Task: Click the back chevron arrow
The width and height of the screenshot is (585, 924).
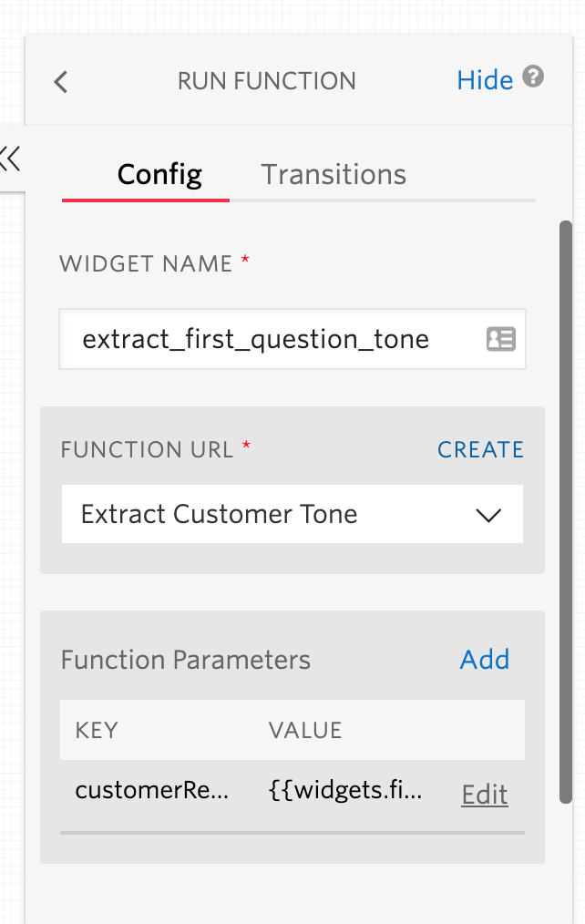Action: [x=61, y=82]
